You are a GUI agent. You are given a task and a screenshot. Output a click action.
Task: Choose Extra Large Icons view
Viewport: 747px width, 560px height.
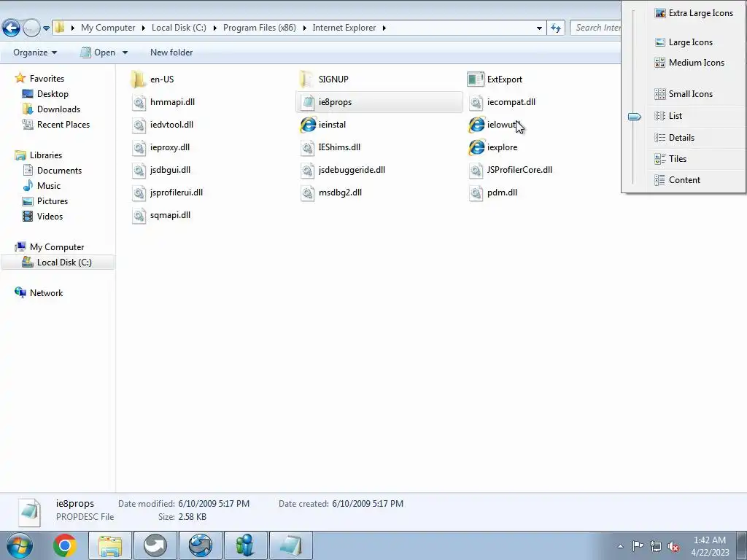695,13
